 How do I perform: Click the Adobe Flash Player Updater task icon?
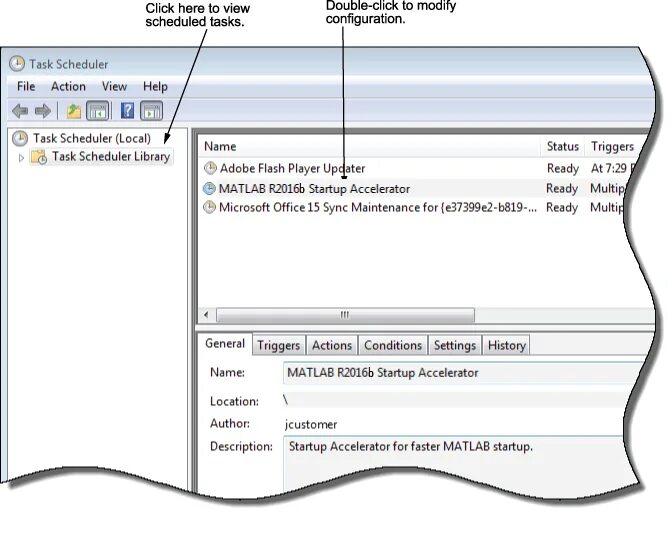210,168
